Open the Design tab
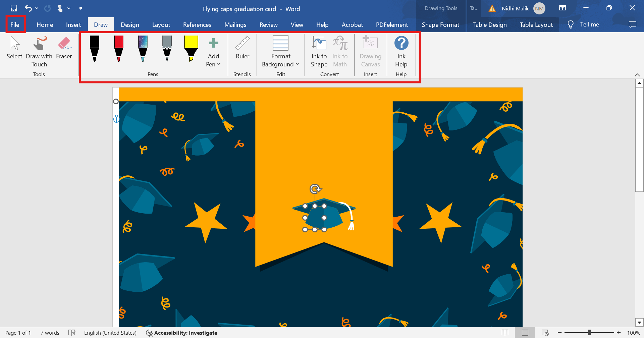The height and width of the screenshot is (338, 644). pyautogui.click(x=130, y=24)
